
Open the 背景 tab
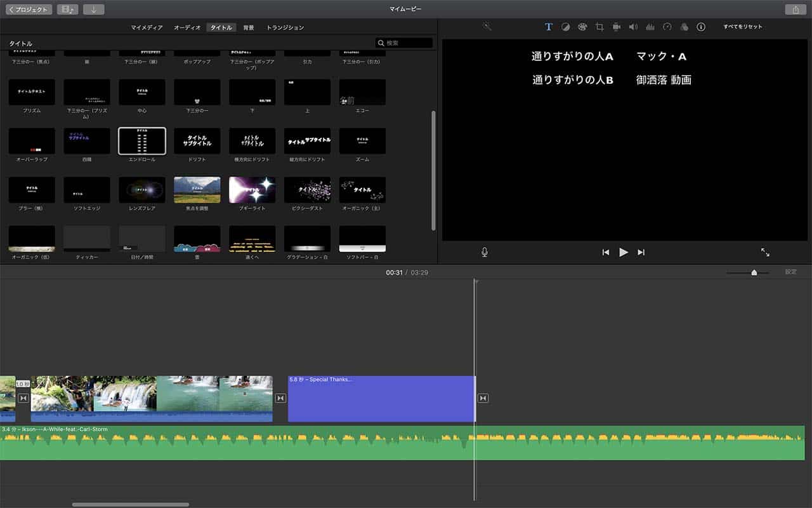pyautogui.click(x=249, y=27)
